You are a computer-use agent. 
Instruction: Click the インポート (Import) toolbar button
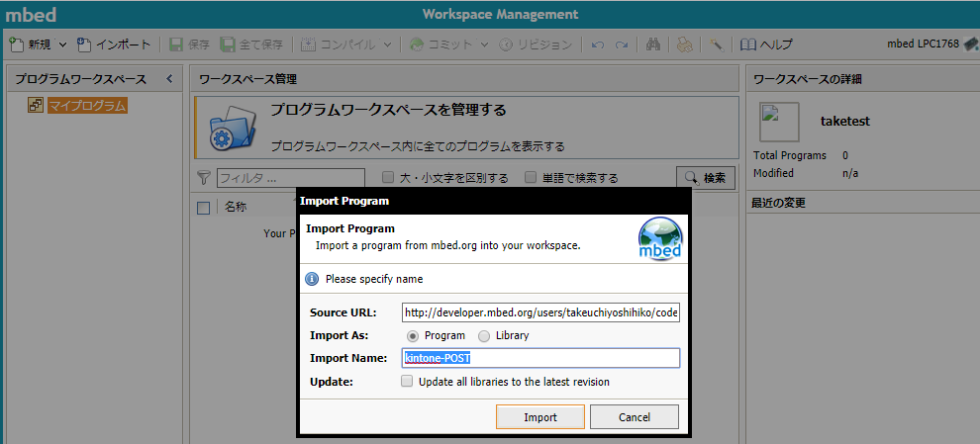[x=114, y=44]
